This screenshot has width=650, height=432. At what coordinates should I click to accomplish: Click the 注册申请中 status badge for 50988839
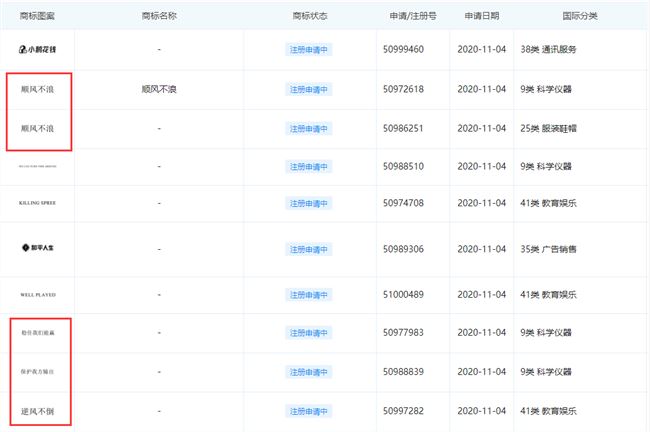pos(308,372)
